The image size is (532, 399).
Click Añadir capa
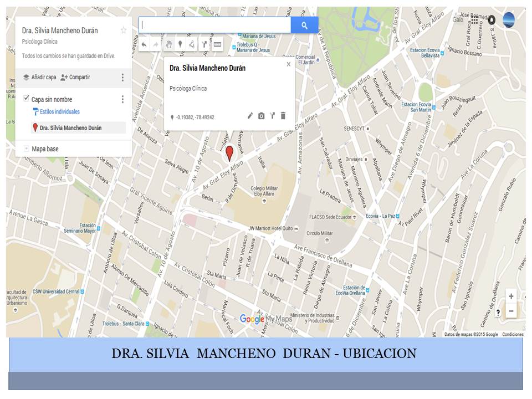pos(39,77)
